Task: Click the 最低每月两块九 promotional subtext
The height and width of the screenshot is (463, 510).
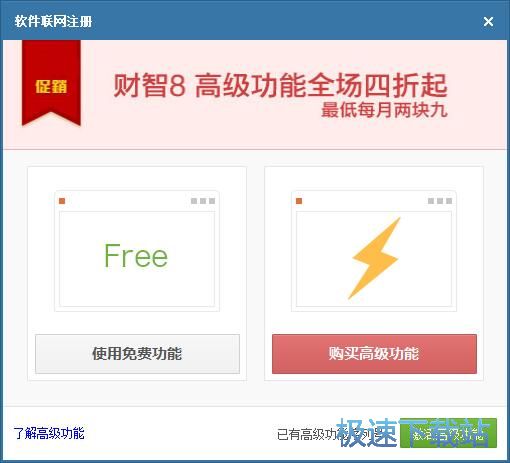Action: (x=384, y=110)
